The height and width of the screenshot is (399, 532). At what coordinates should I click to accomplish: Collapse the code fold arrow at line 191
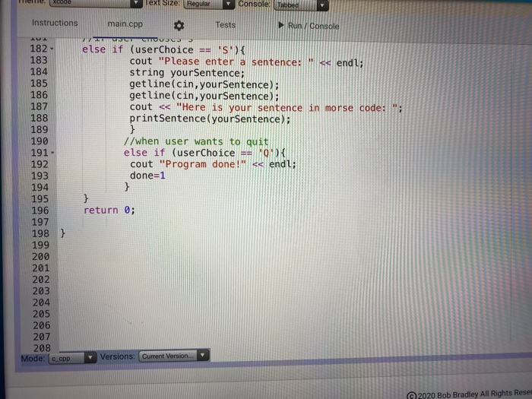click(x=52, y=153)
